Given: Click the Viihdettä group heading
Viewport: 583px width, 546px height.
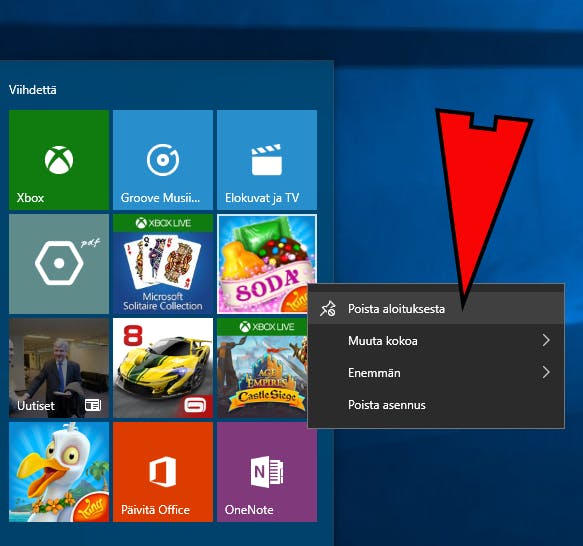Looking at the screenshot, I should pos(33,90).
